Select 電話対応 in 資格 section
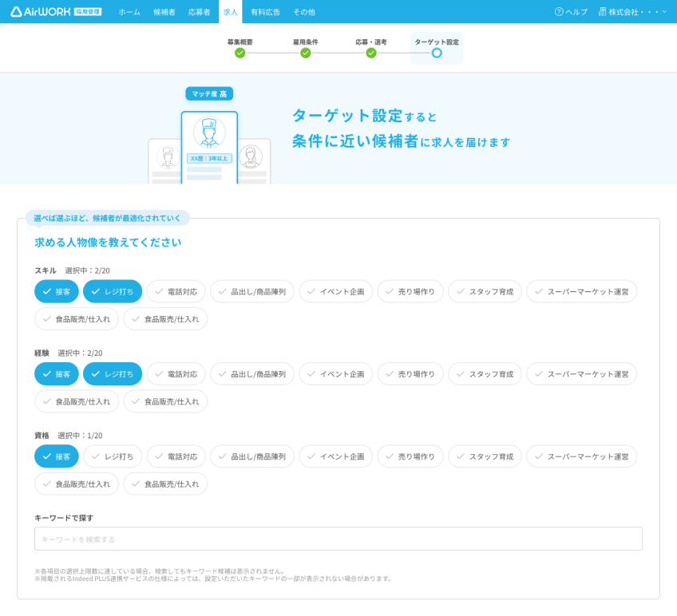 pos(176,456)
